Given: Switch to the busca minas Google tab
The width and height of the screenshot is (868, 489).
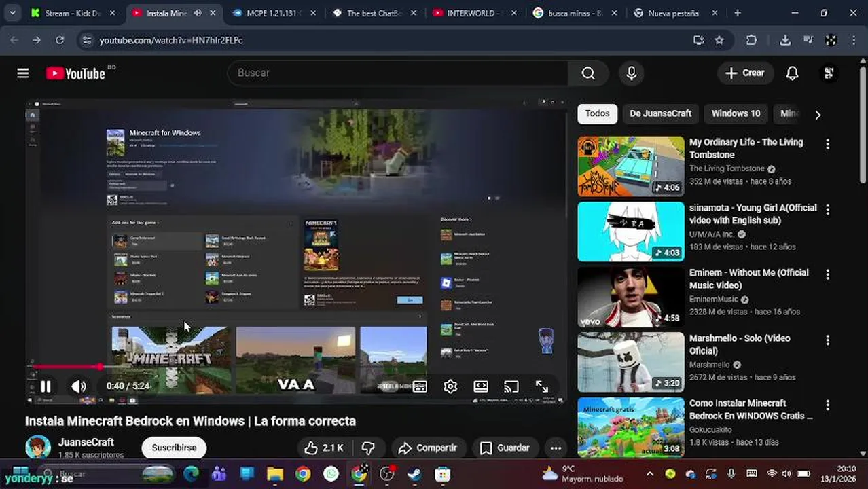Looking at the screenshot, I should 574,13.
